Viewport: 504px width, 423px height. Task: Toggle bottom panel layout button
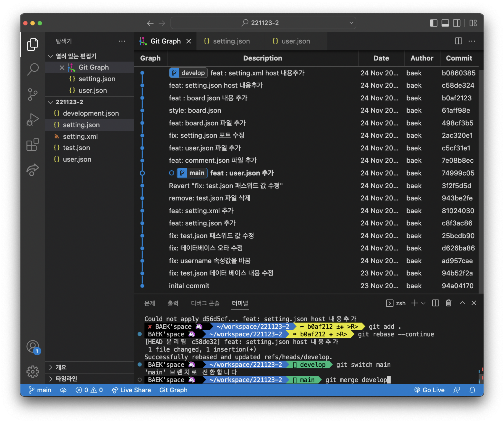pos(445,23)
